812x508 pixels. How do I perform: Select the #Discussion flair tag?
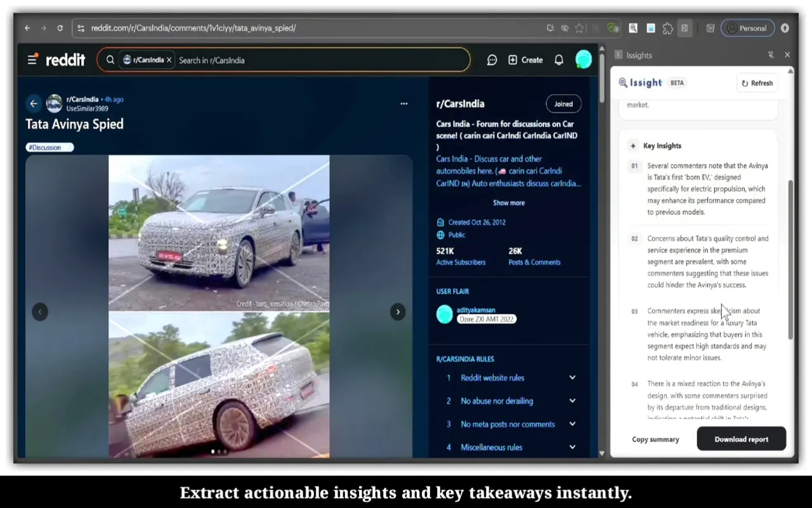(49, 147)
